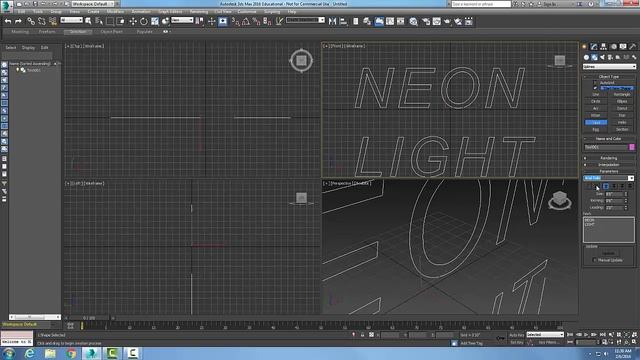Viewport: 640px width, 360px height.
Task: Switch Create category to Cameras
Action: point(610,57)
